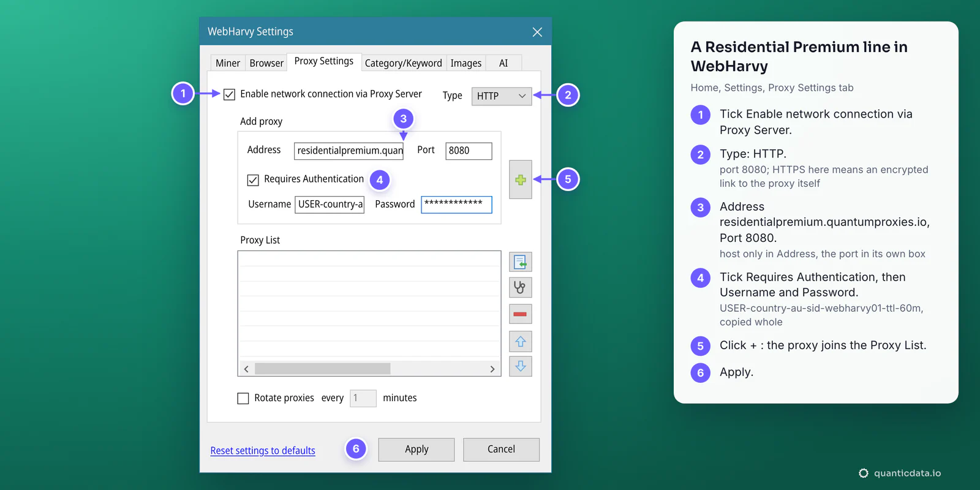980x490 pixels.
Task: Select the Proxy Settings tab
Action: pos(324,61)
